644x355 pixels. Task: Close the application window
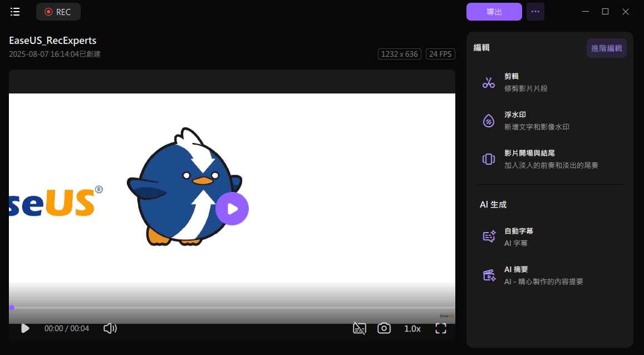[626, 12]
